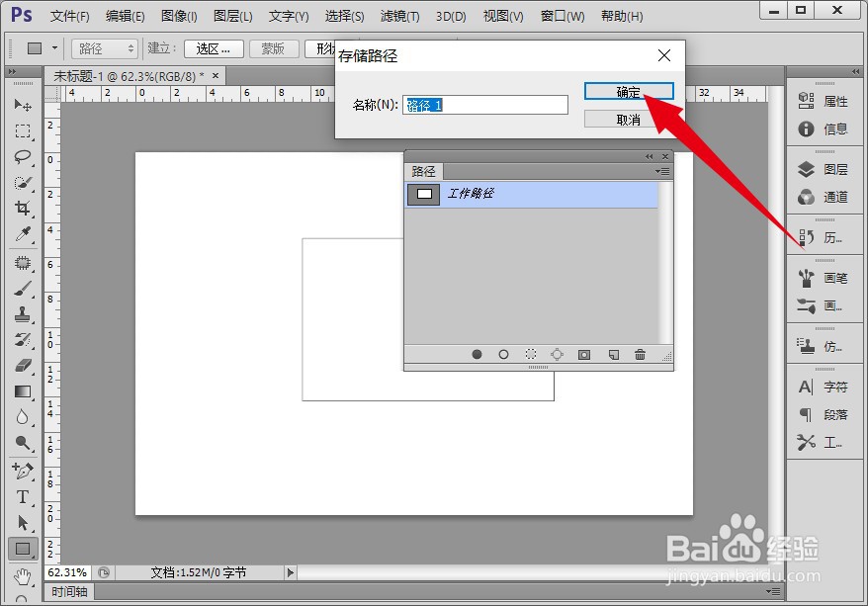868x606 pixels.
Task: Select the Quick Selection tool
Action: click(x=23, y=183)
